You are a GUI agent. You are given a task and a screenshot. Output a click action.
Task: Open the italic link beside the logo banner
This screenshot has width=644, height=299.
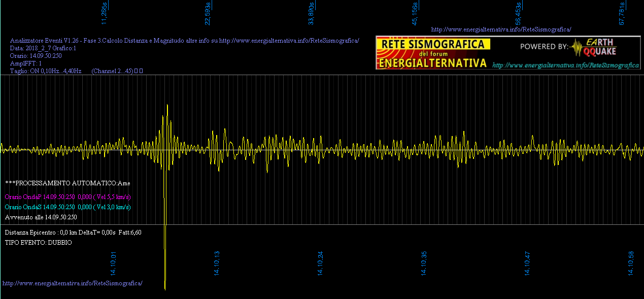pos(565,65)
